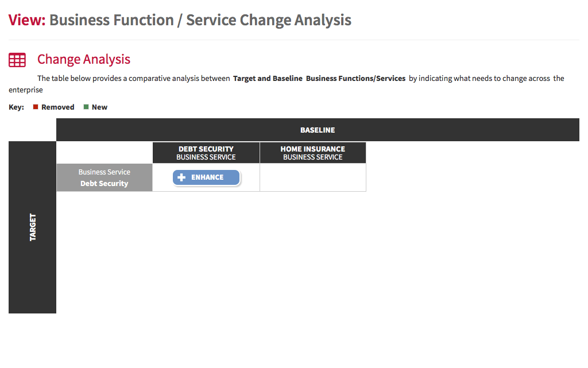Screen dimensions: 588x368
Task: Click the Key: legend label
Action: (x=17, y=107)
